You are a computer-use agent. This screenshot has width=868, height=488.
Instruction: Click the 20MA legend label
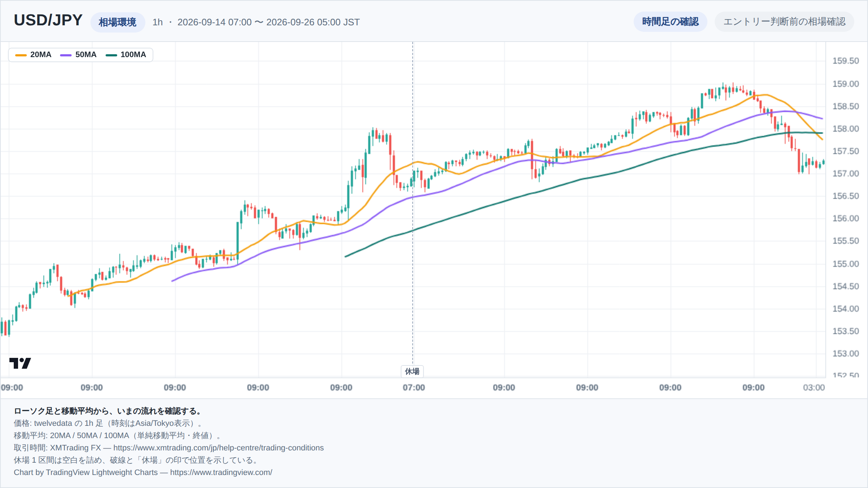pos(41,55)
